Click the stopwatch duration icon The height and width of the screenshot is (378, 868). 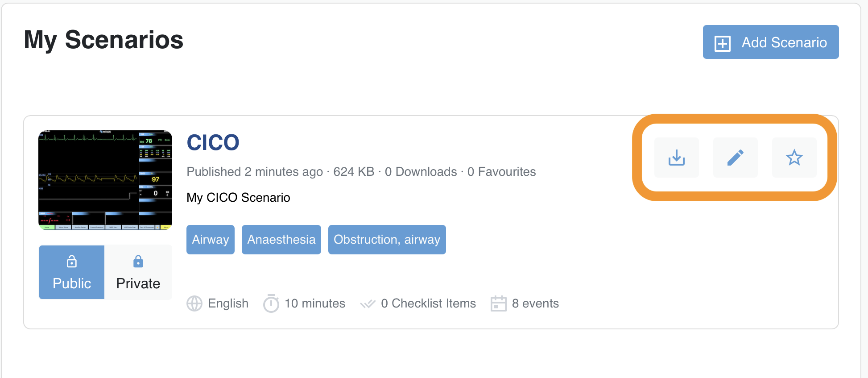pos(271,303)
